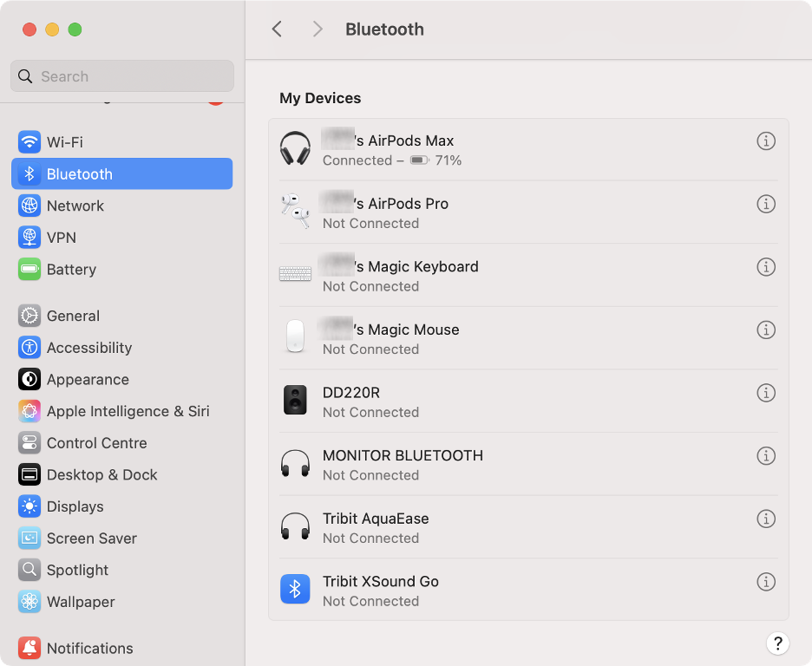Click the Tribit XSound Go Bluetooth icon
Screen dimensions: 812x666
295,589
